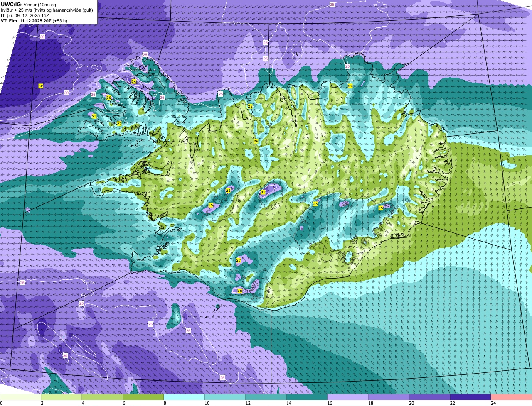
Task: Click the legend tick label "4"
Action: click(x=82, y=403)
